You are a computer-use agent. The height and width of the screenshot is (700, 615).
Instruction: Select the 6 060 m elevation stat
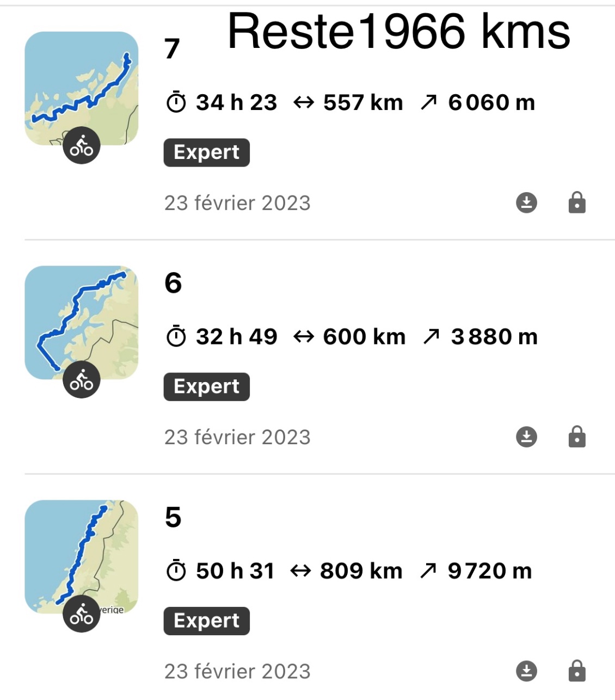[x=478, y=102]
